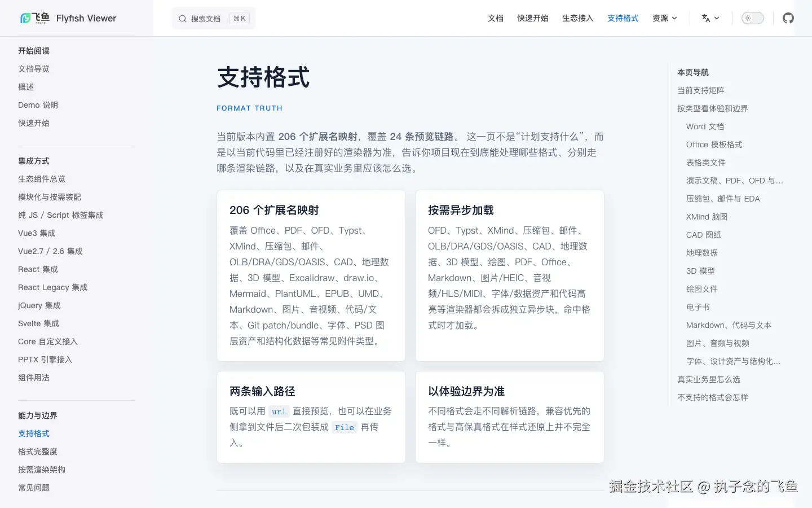Jump to 字体、设计资产与结构化 section
Screen dimensions: 812x508
tap(734, 361)
